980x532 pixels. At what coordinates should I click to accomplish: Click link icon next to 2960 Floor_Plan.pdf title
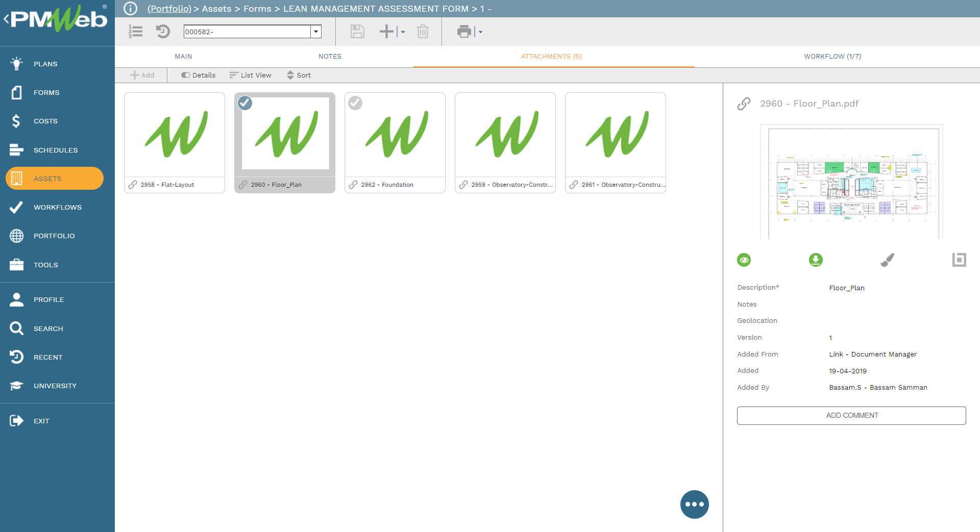(744, 104)
